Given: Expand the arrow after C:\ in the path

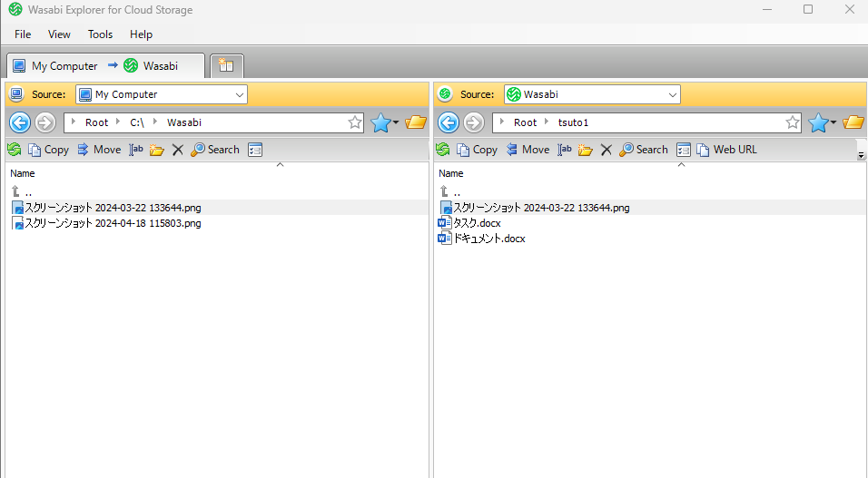Looking at the screenshot, I should pos(154,122).
